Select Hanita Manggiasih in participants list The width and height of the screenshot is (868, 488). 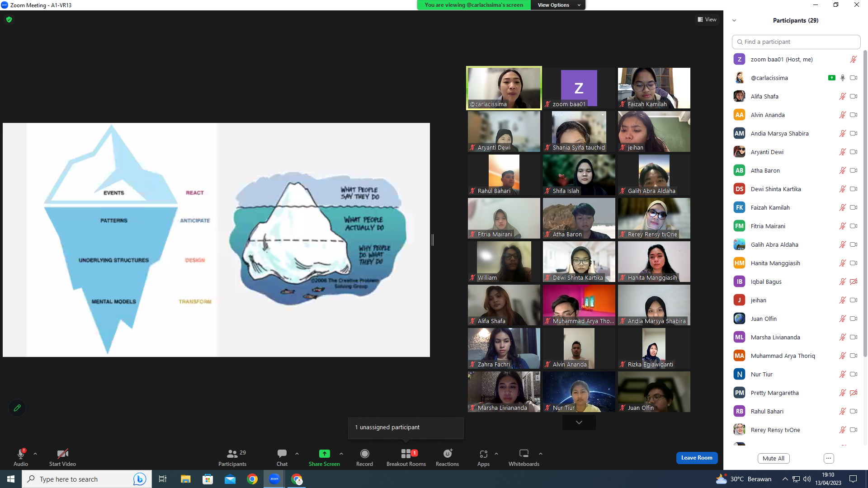click(796, 263)
